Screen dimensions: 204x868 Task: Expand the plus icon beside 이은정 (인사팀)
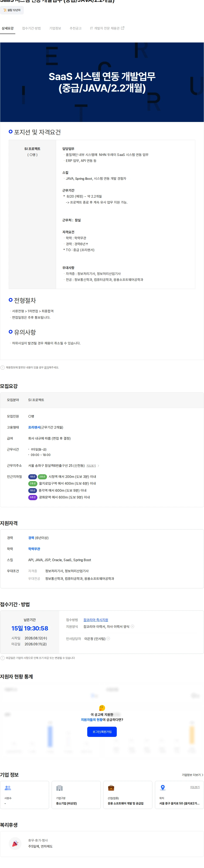108,639
